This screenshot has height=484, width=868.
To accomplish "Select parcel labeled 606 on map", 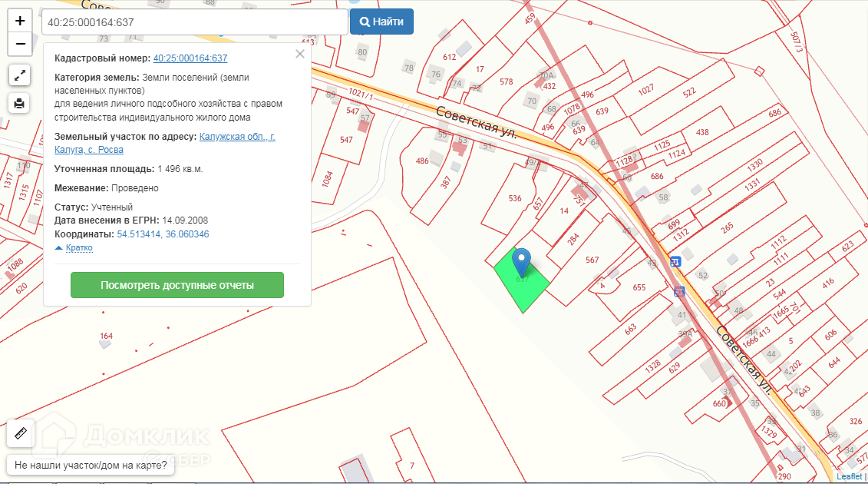I will (831, 335).
